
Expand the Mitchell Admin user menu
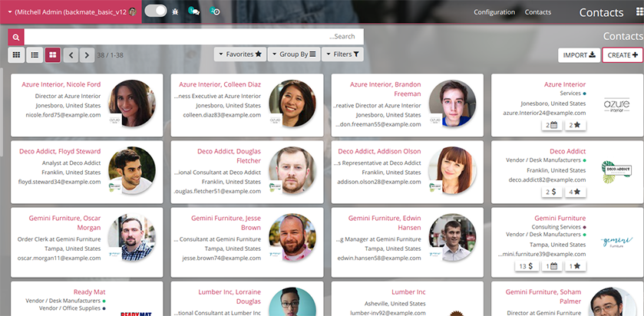click(x=71, y=12)
